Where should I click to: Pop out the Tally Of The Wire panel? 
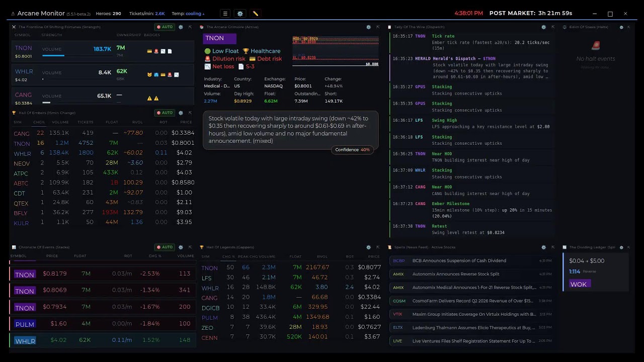(x=553, y=27)
